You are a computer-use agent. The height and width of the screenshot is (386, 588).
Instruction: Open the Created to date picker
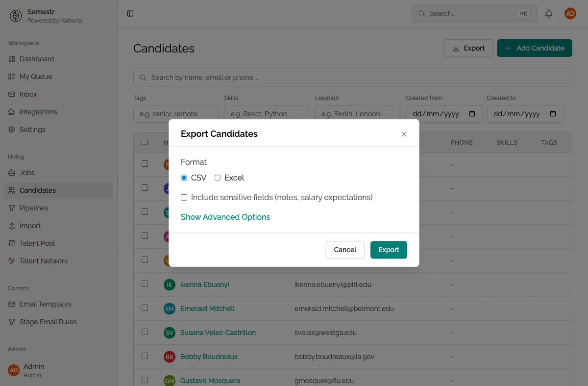click(x=552, y=113)
